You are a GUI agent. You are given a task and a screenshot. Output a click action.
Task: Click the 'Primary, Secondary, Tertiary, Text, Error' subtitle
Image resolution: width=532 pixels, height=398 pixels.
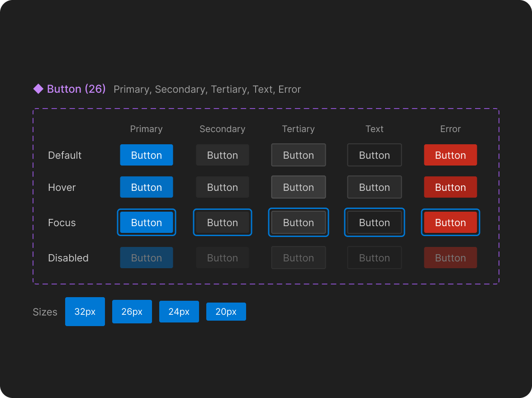click(x=207, y=89)
